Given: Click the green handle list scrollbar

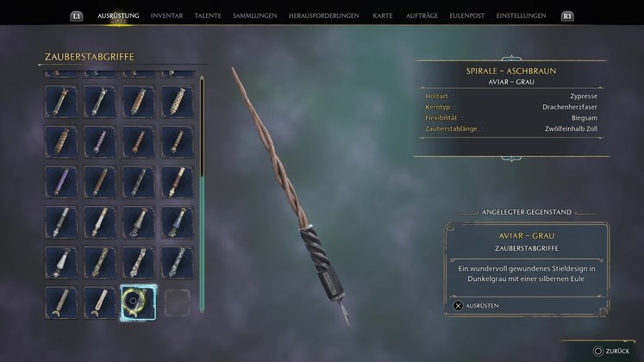Looking at the screenshot, I should click(202, 243).
